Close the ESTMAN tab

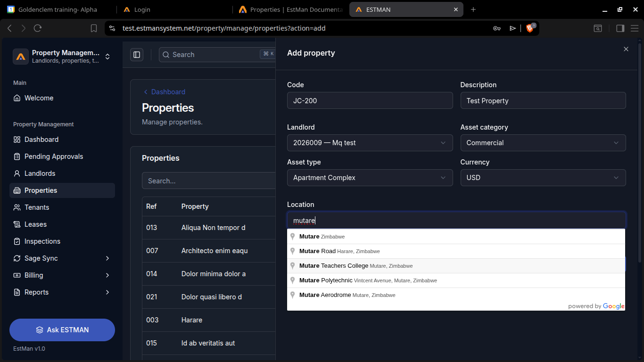tap(456, 9)
